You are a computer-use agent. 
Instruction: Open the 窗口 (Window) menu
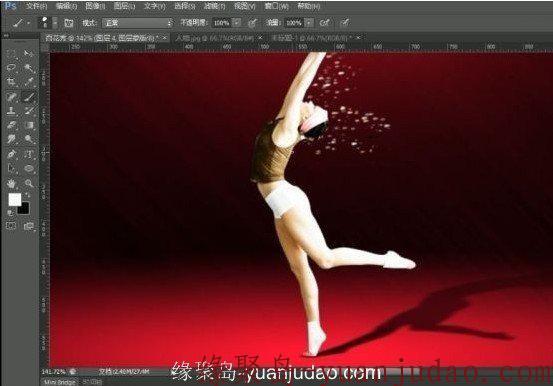(276, 6)
